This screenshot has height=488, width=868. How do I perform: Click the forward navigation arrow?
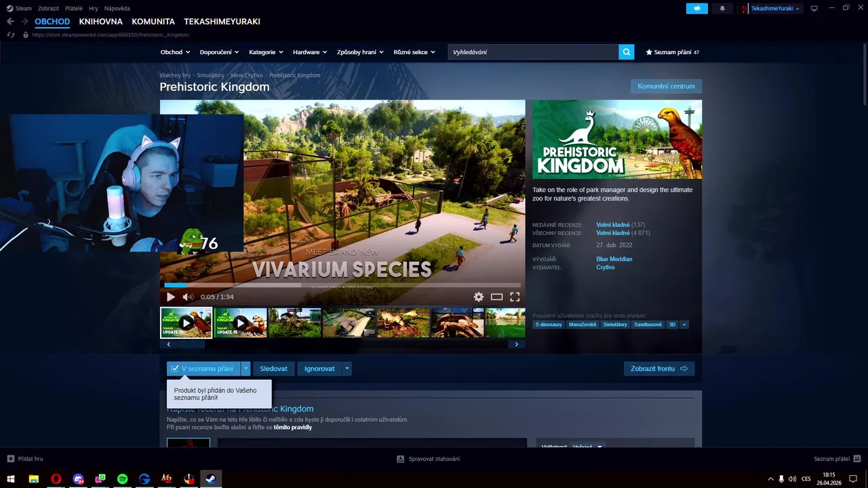(x=24, y=22)
